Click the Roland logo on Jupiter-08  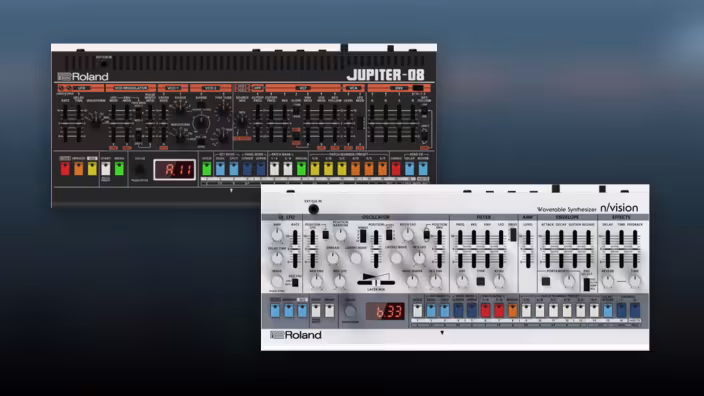tap(83, 76)
